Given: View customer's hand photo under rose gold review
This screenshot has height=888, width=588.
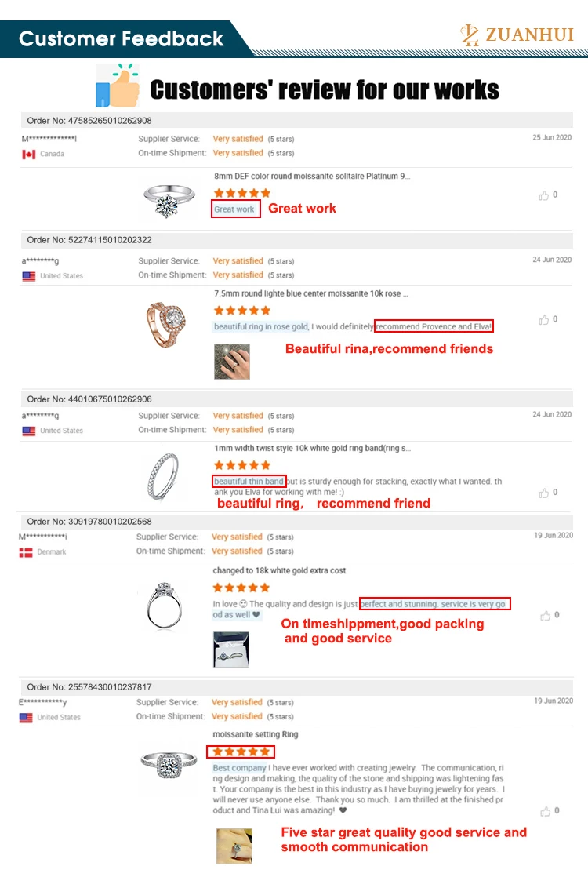Looking at the screenshot, I should 232,361.
